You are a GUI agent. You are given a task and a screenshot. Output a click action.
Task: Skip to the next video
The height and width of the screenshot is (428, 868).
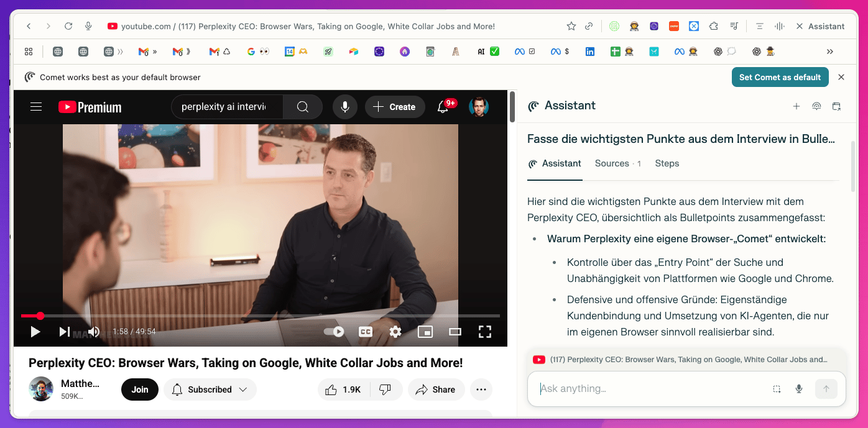click(x=65, y=332)
